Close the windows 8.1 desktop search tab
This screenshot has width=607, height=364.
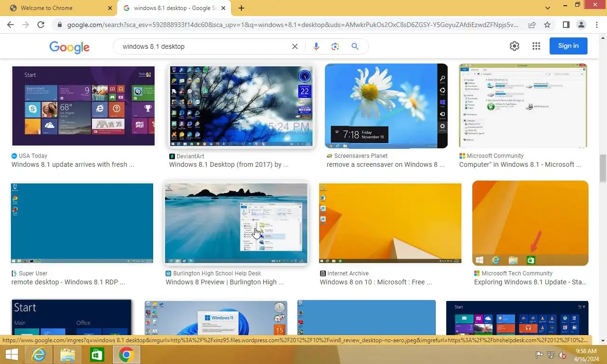224,8
